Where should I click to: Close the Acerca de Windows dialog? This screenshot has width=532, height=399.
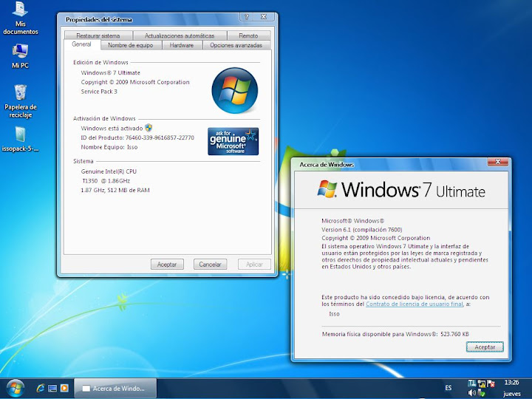click(498, 162)
